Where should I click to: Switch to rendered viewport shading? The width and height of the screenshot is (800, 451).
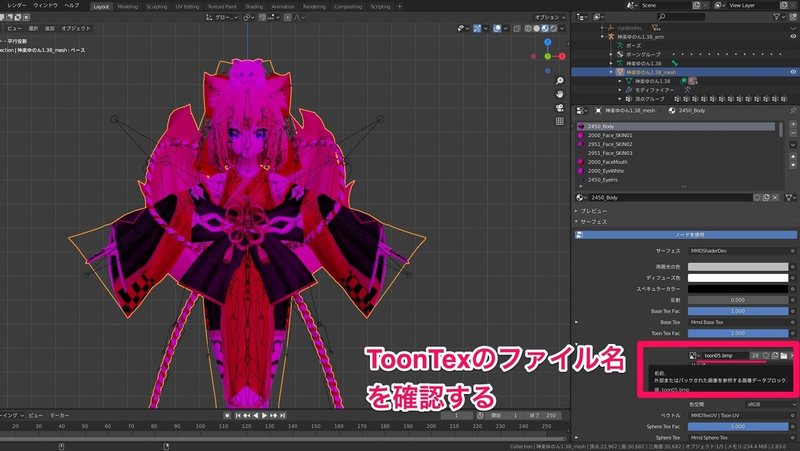553,29
